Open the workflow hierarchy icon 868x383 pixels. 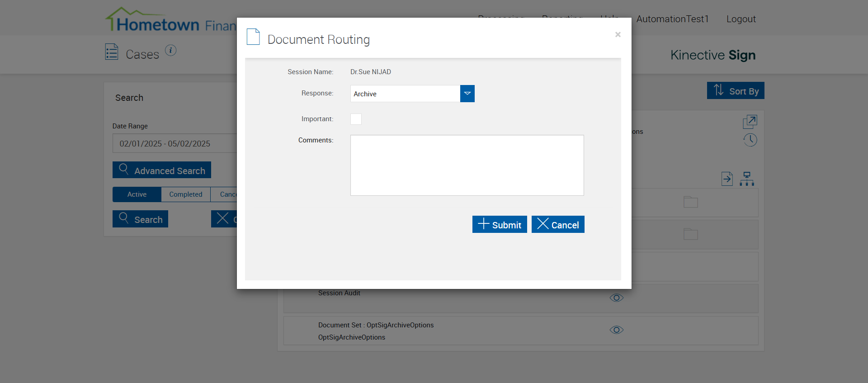(747, 179)
